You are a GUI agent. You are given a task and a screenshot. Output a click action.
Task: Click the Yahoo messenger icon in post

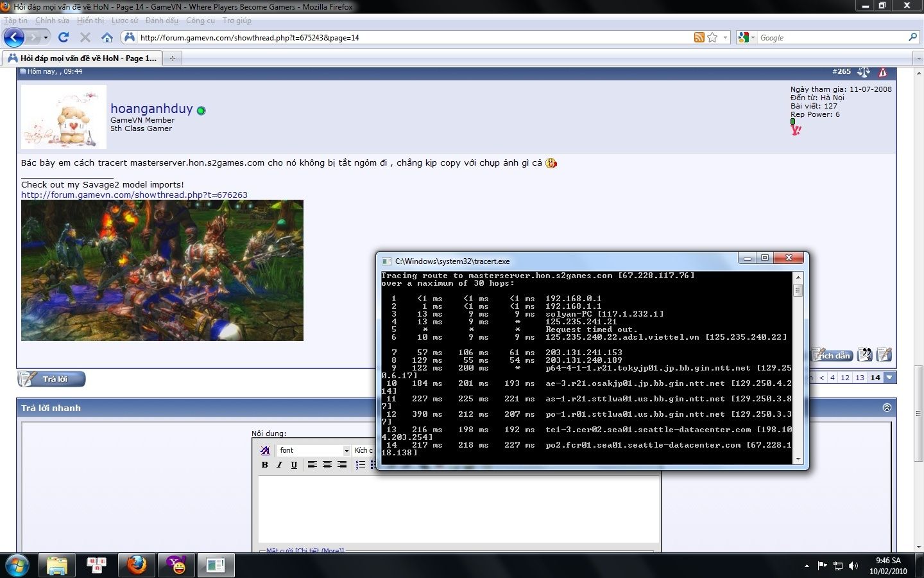coord(796,129)
